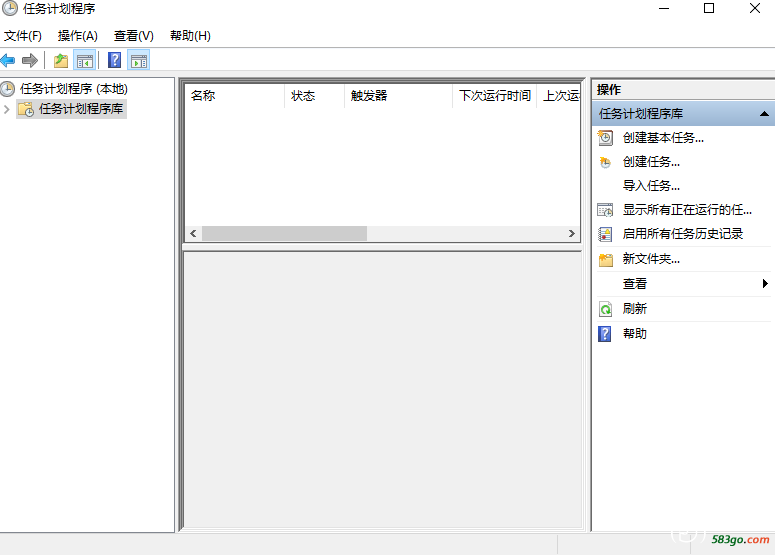Click the task list scroll left arrow

[x=193, y=234]
